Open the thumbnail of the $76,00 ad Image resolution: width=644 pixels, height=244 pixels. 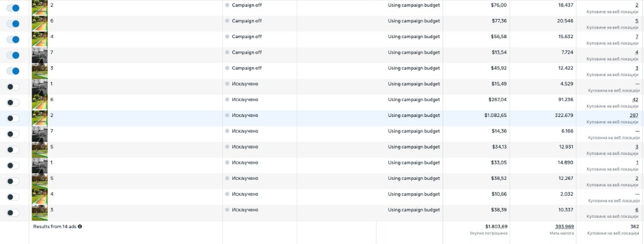[40, 8]
